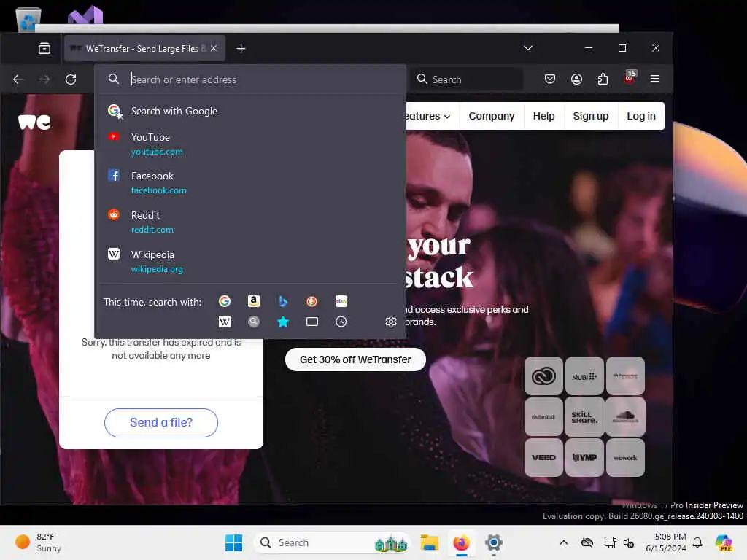Screen dimensions: 747x560
Task: Open clock showing 5:08 PM
Action: pyautogui.click(x=666, y=542)
